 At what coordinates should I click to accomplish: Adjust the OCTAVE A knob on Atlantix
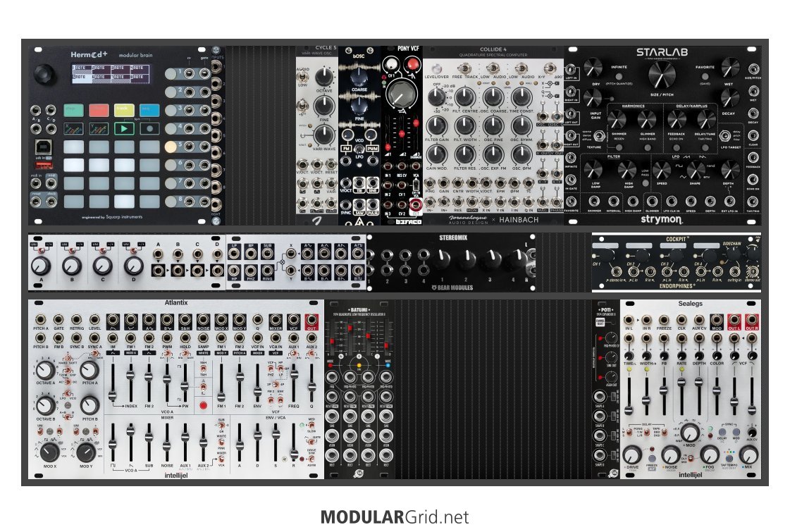pyautogui.click(x=45, y=370)
